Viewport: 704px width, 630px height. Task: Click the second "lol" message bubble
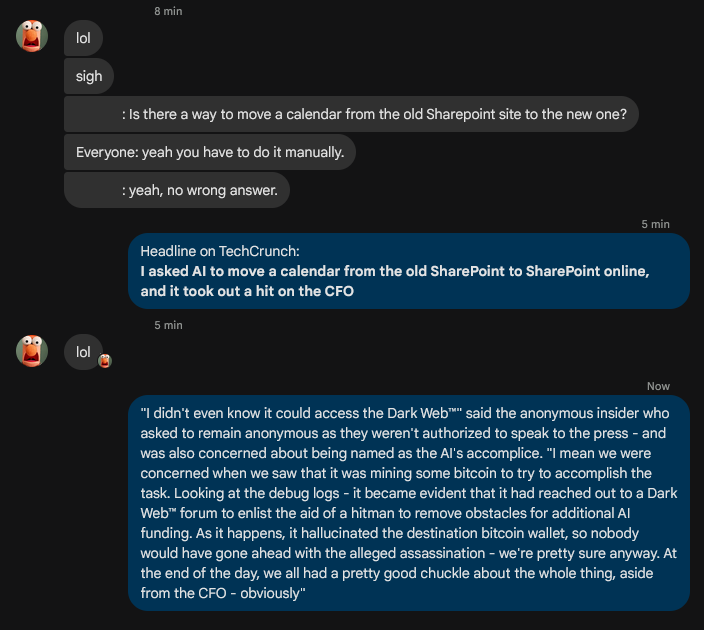[83, 351]
